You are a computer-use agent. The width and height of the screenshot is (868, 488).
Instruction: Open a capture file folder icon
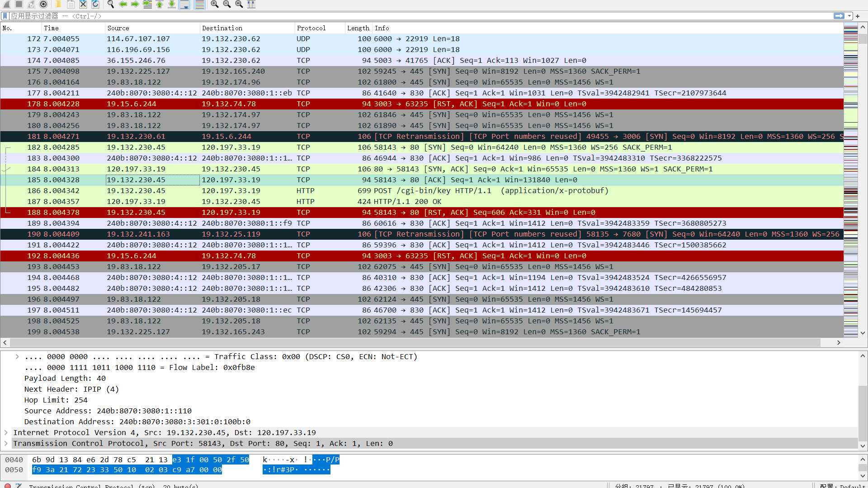pos(58,5)
